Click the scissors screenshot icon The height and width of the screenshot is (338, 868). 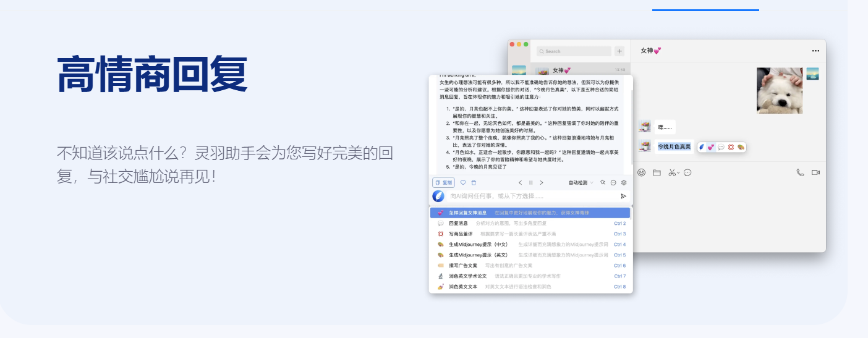point(672,172)
